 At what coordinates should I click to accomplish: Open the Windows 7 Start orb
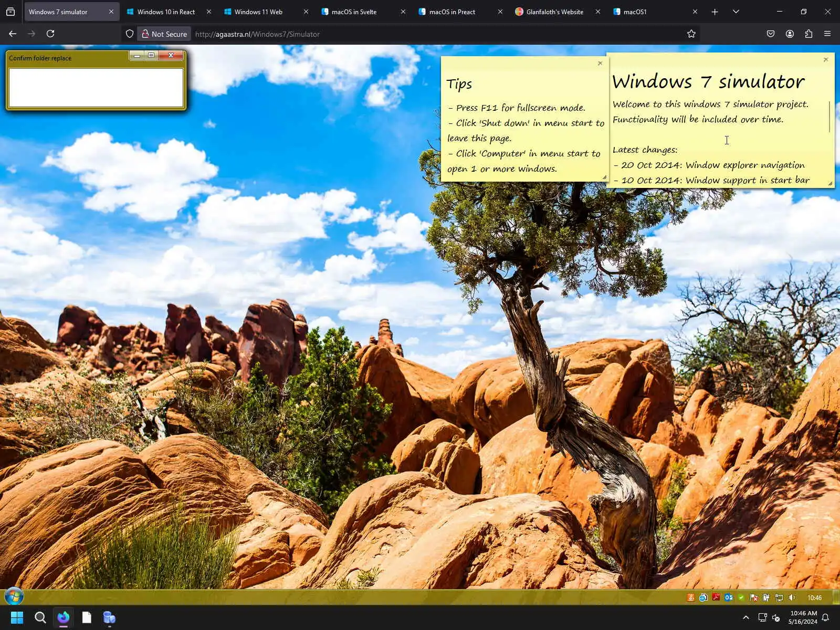[14, 597]
